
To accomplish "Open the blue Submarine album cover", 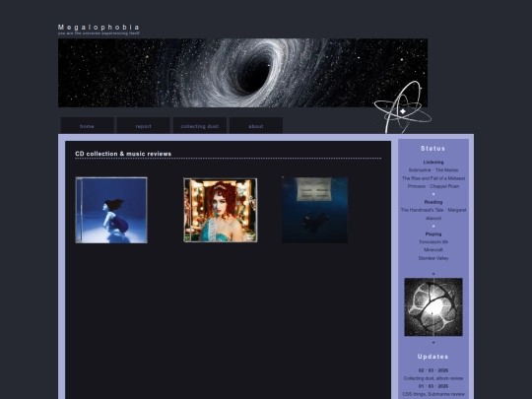I will tap(111, 210).
